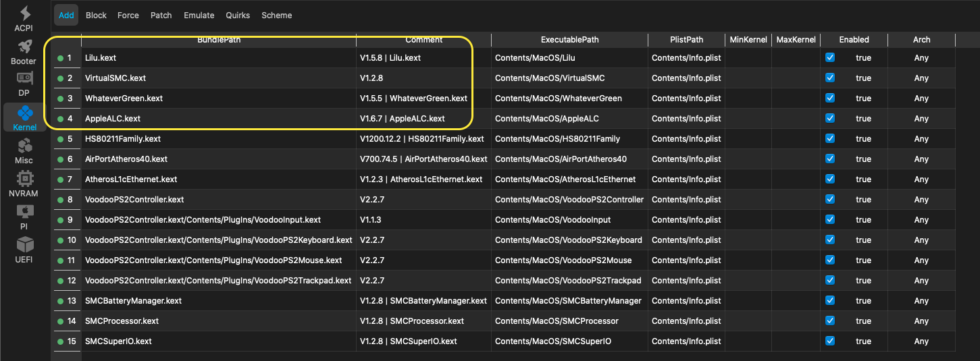
Task: Click the MinKernel column header
Action: coord(749,40)
